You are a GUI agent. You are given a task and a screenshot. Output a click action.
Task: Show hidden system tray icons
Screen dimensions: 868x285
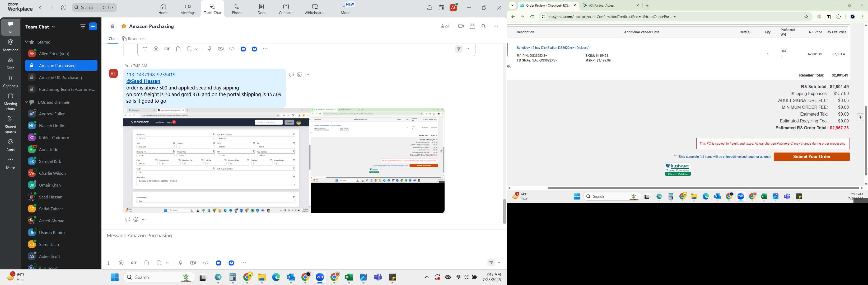coord(427,277)
